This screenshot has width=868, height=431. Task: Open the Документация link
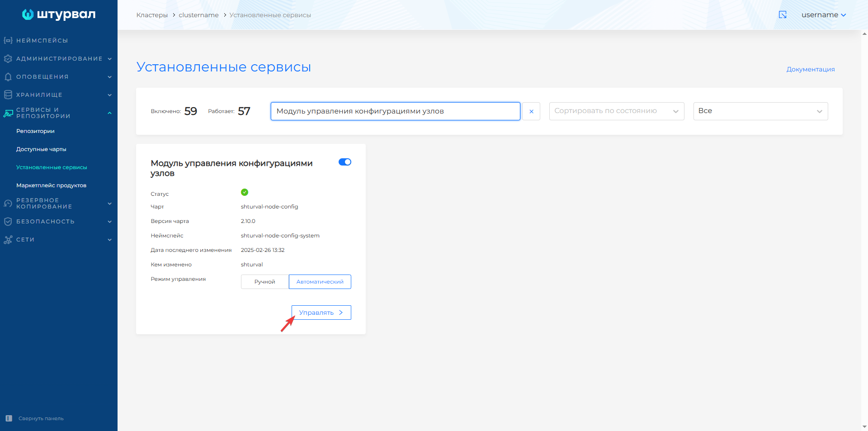point(810,69)
